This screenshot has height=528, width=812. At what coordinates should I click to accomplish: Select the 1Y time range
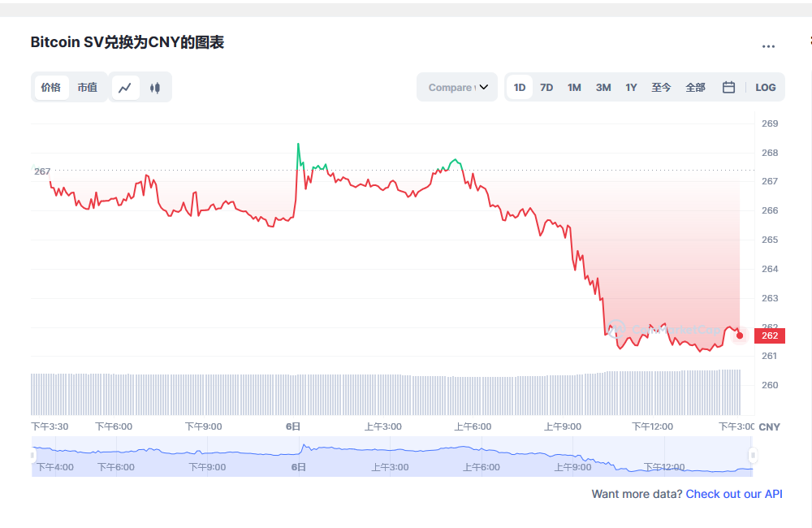631,88
